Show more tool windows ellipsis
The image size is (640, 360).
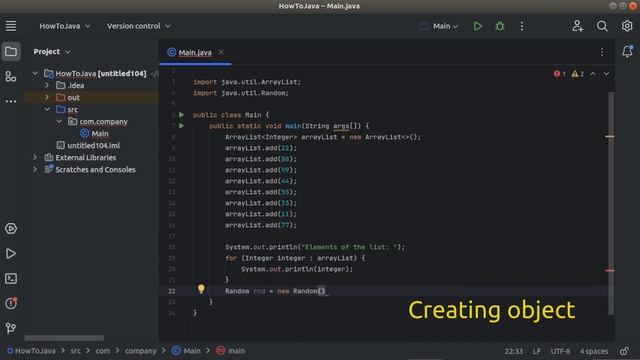coord(11,101)
